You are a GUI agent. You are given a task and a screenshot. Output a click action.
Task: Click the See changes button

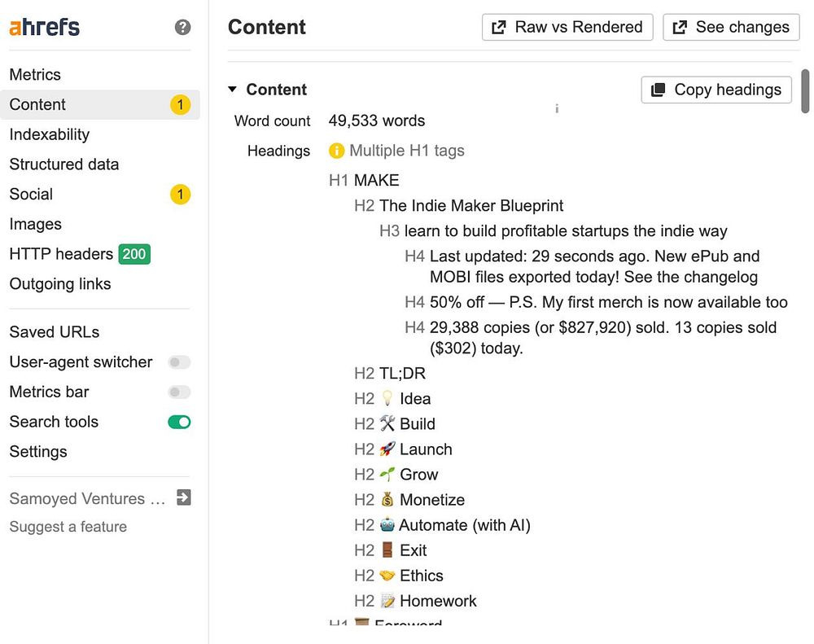731,27
